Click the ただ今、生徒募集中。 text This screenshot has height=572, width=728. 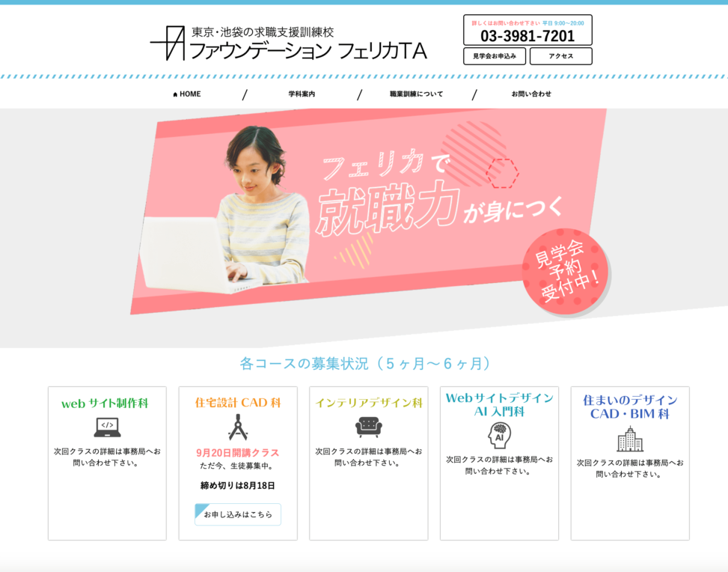click(x=238, y=466)
